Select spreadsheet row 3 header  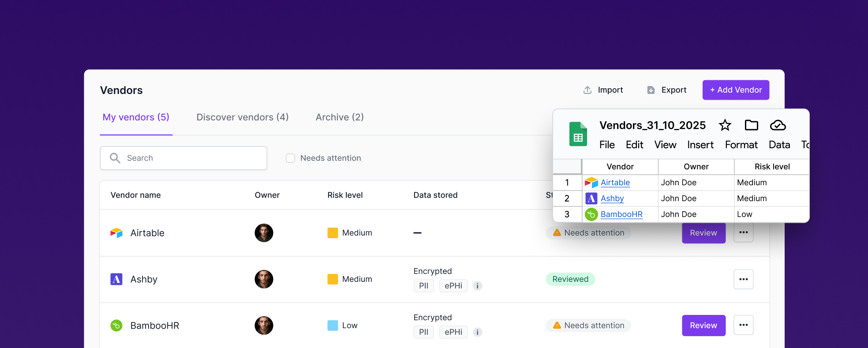click(567, 214)
